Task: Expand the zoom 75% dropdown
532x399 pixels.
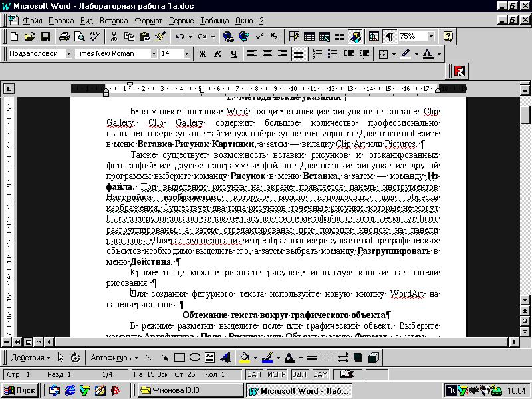Action: pos(431,37)
